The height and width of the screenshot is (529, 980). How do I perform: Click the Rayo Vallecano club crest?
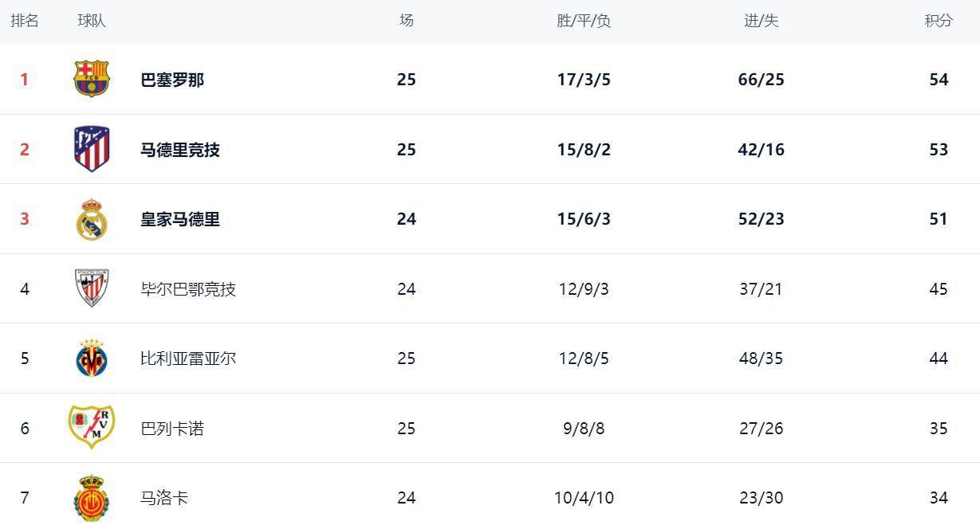[x=92, y=428]
